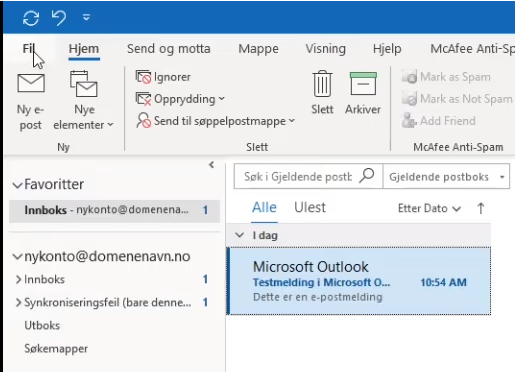515x372 pixels.
Task: Open the Hjelp tab
Action: pyautogui.click(x=387, y=49)
